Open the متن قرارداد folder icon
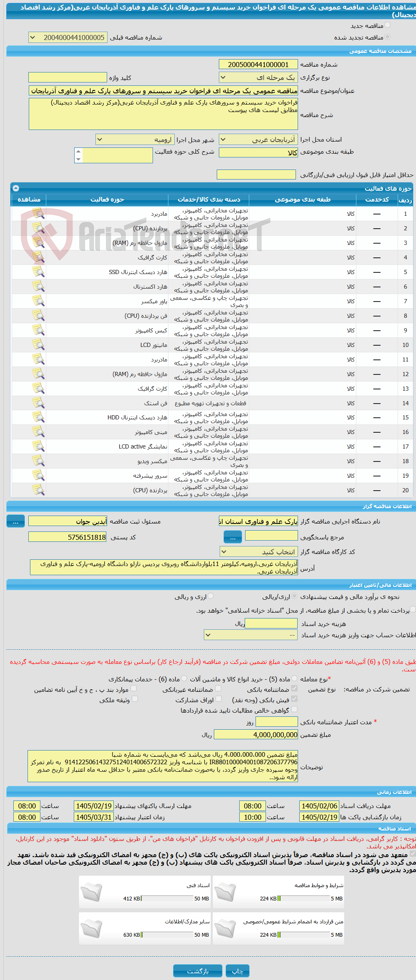 tap(225, 928)
